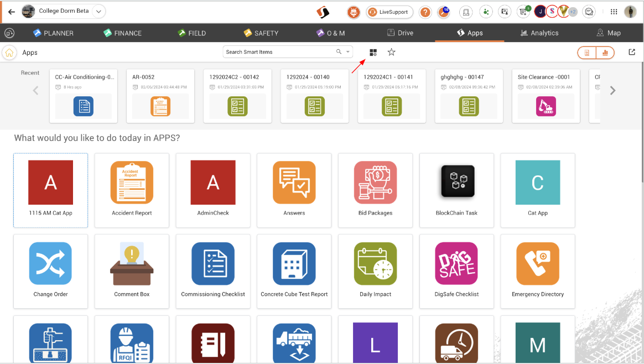644x364 pixels.
Task: Open recent item 1292024 - 00140
Action: tap(315, 96)
